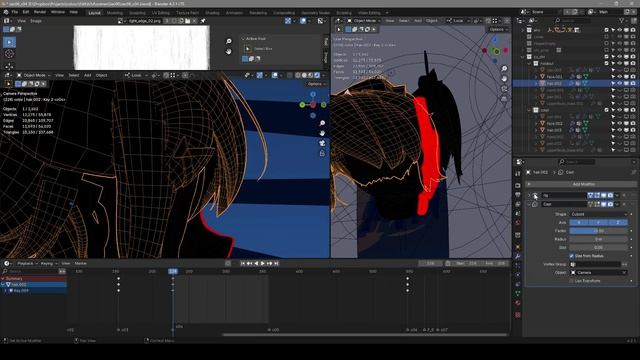Toggle Use Transform checkbox

(571, 281)
